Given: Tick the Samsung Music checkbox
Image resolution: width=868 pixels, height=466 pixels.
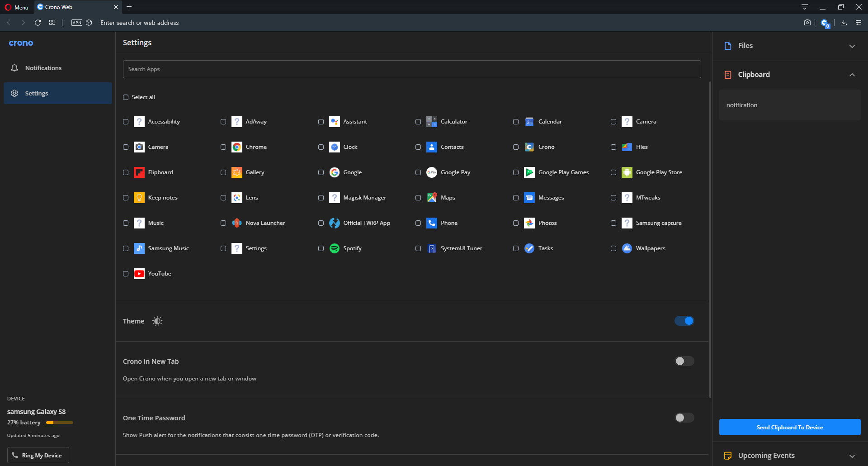Looking at the screenshot, I should pyautogui.click(x=126, y=248).
